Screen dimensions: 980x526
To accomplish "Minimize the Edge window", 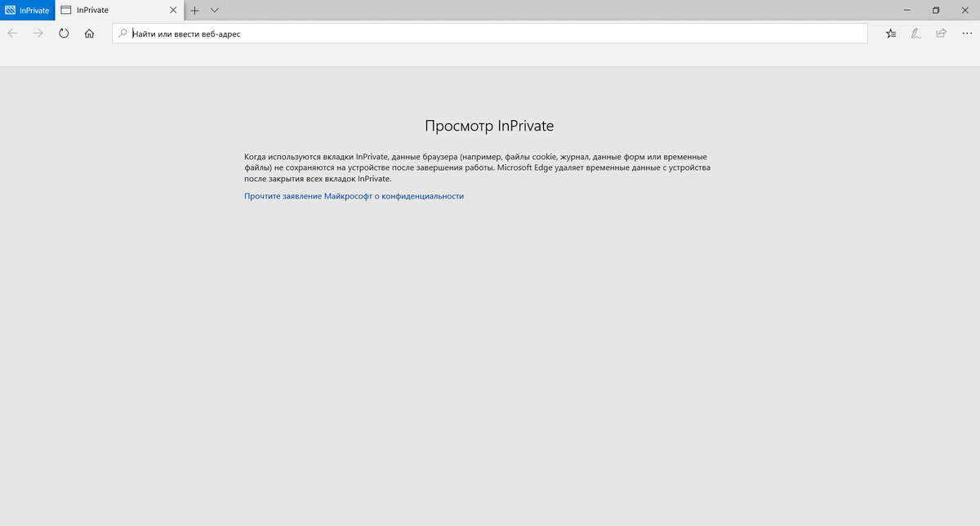I will [907, 10].
